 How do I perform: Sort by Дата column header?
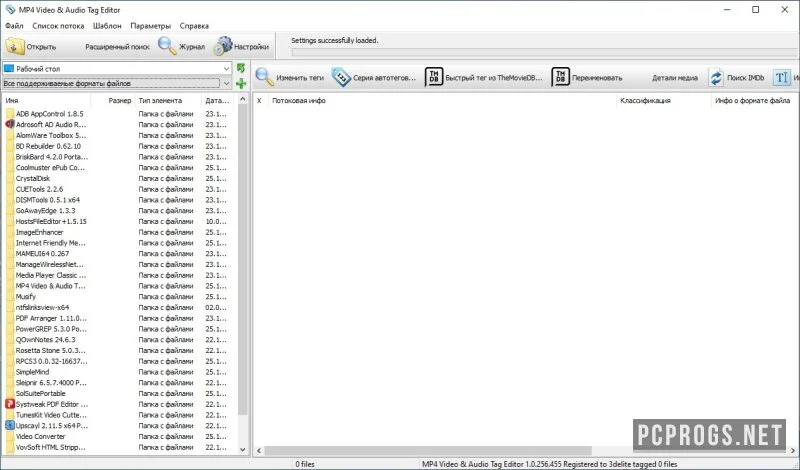click(x=219, y=101)
